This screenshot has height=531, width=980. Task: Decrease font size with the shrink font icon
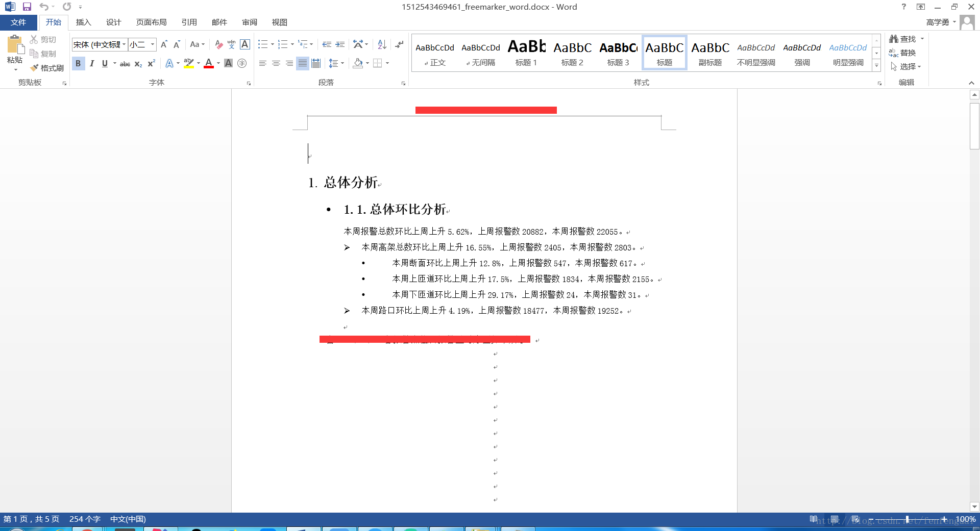click(x=177, y=44)
